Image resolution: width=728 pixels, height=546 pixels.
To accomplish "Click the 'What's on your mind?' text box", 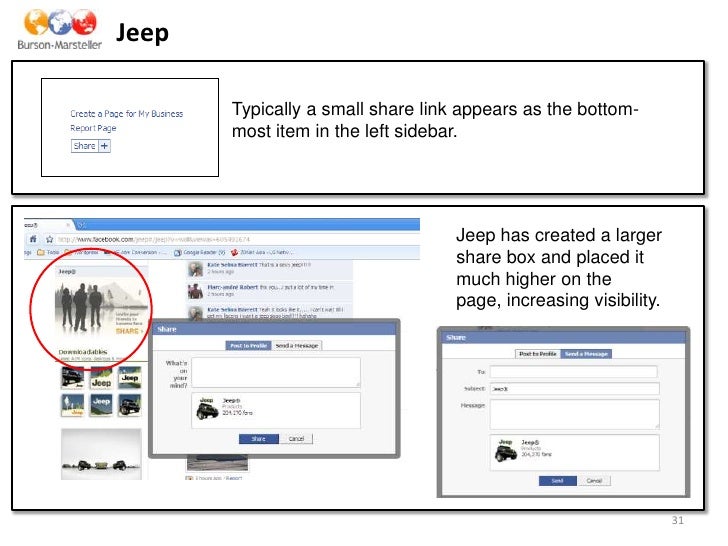I will click(x=276, y=372).
